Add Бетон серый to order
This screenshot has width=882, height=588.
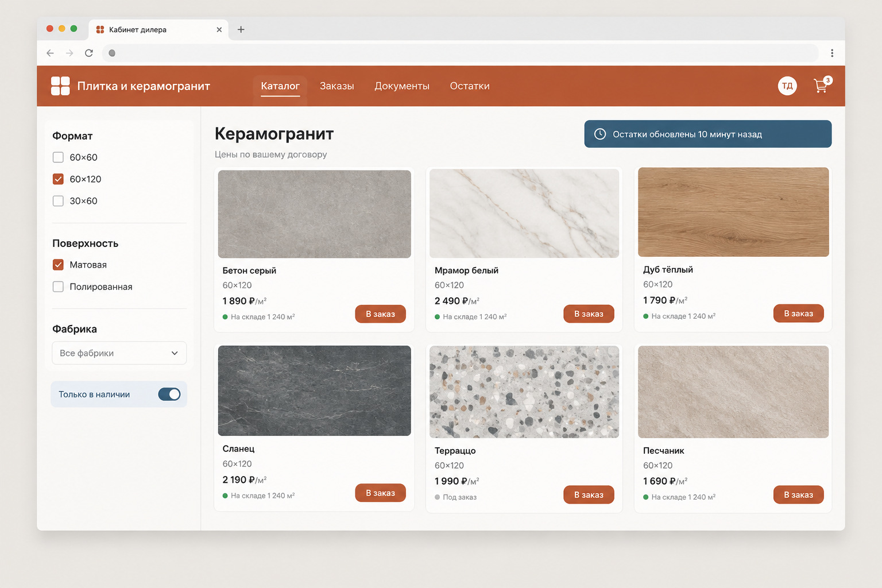(381, 314)
